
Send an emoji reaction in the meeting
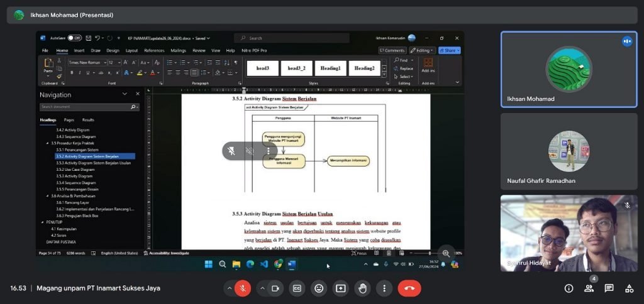pyautogui.click(x=319, y=288)
